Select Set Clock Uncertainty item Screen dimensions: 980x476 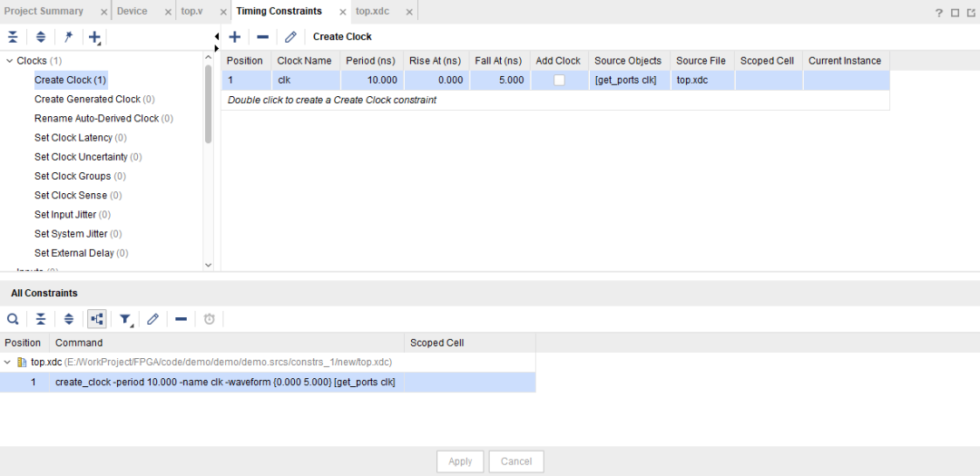tap(88, 157)
